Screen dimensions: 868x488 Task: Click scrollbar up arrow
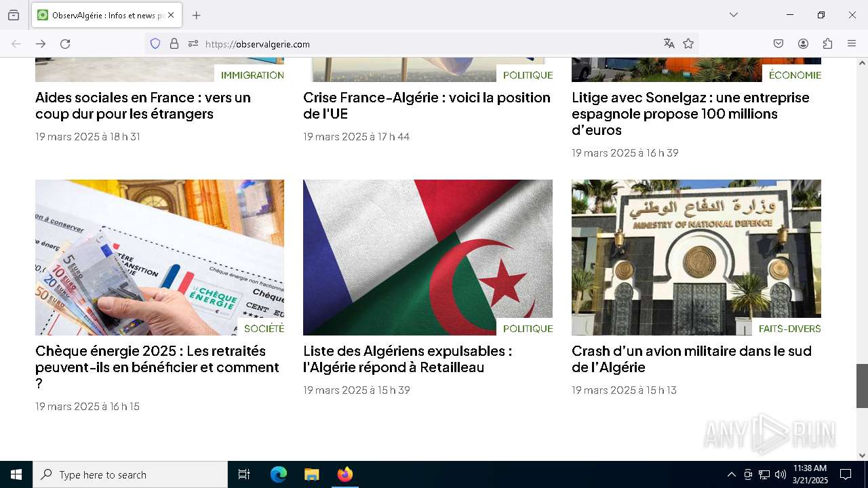coord(862,63)
